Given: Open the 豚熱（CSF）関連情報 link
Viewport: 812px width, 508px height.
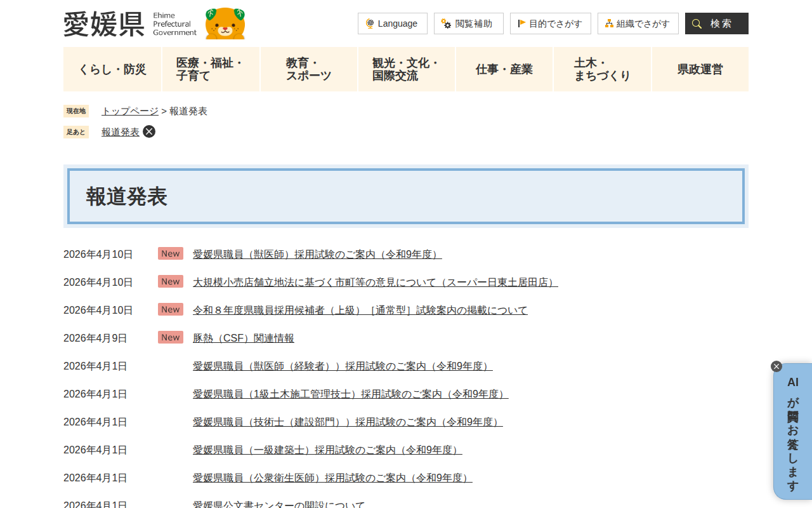Looking at the screenshot, I should pyautogui.click(x=243, y=338).
